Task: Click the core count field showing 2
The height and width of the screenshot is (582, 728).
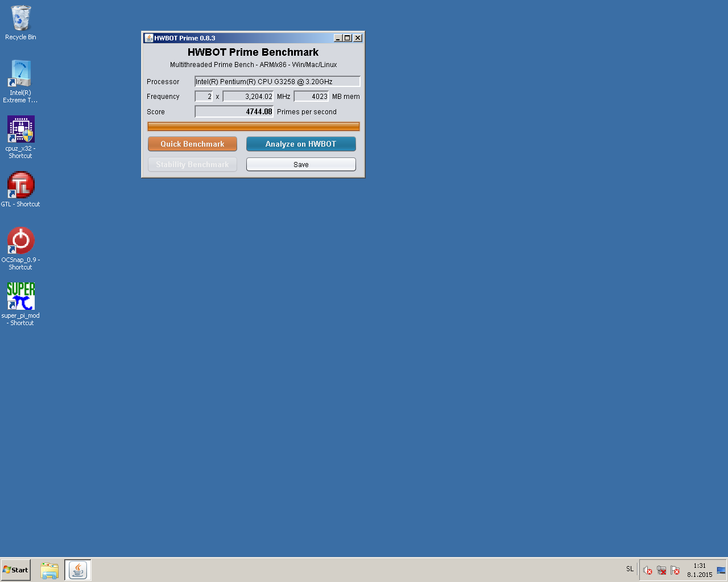Action: pos(204,97)
